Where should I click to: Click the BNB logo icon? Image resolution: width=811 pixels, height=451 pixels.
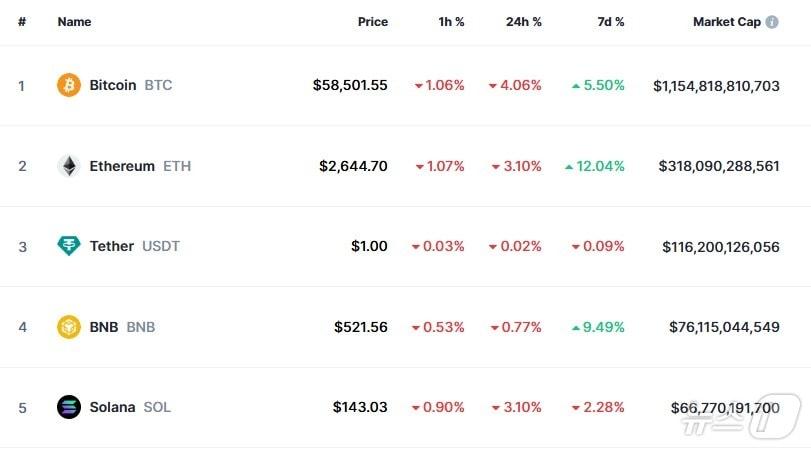pyautogui.click(x=68, y=327)
